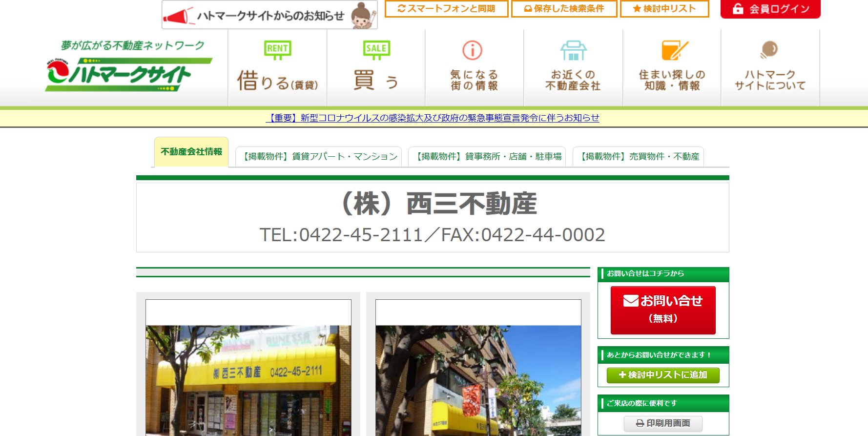Click the info circle icon for 気になる街の情報
The width and height of the screenshot is (868, 436).
click(473, 50)
